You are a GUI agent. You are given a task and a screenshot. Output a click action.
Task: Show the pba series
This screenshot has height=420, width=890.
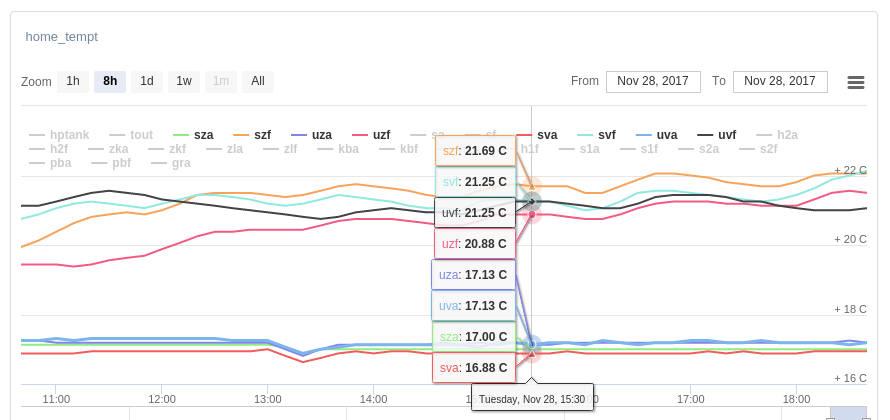click(50, 163)
